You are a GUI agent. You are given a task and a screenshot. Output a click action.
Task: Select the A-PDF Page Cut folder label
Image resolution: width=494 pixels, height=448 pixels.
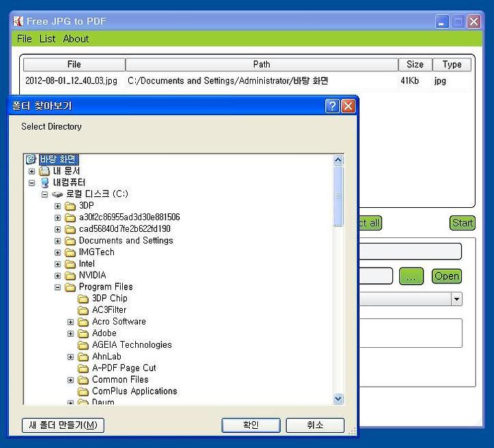pyautogui.click(x=123, y=368)
